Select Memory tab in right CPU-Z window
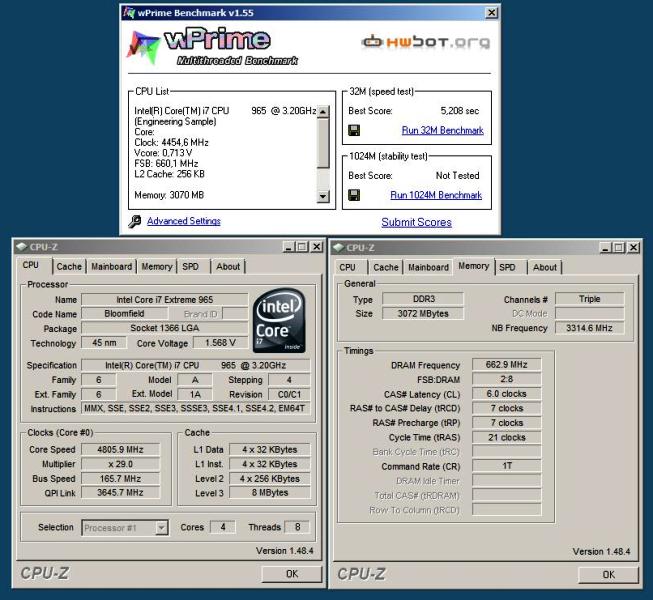The image size is (653, 600). click(x=474, y=266)
